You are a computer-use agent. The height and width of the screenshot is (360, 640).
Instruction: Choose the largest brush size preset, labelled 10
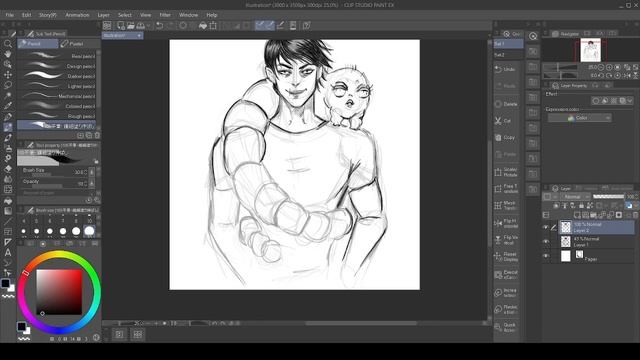[x=89, y=231]
